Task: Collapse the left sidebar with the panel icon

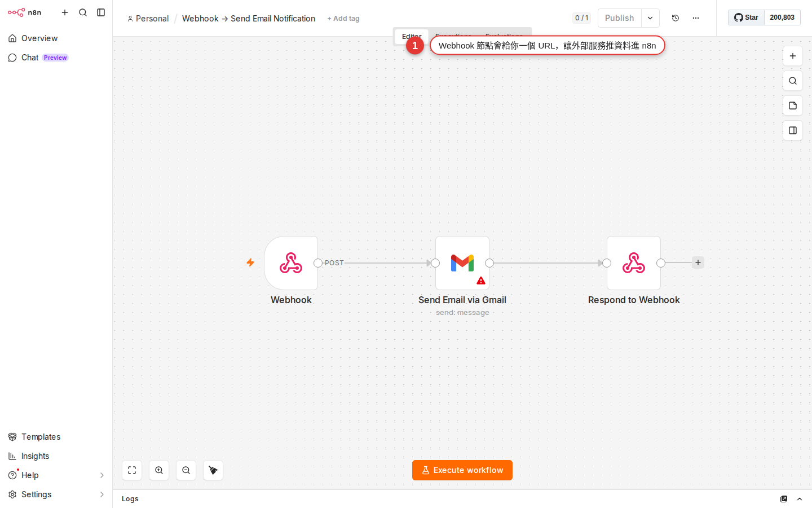Action: (101, 12)
